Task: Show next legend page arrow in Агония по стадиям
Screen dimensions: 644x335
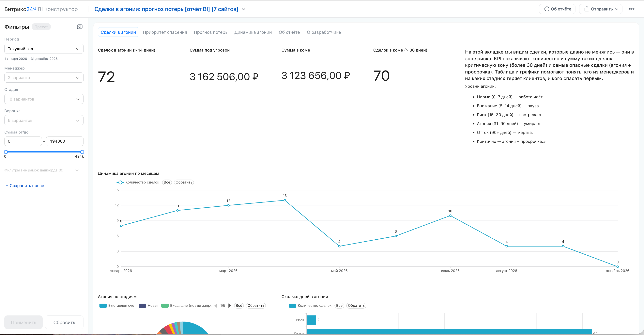Action: pos(229,306)
